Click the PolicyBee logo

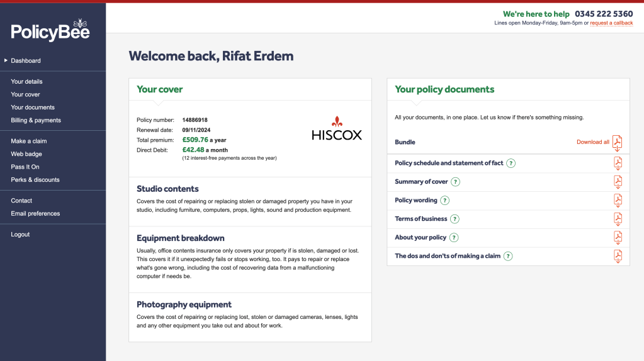50,30
